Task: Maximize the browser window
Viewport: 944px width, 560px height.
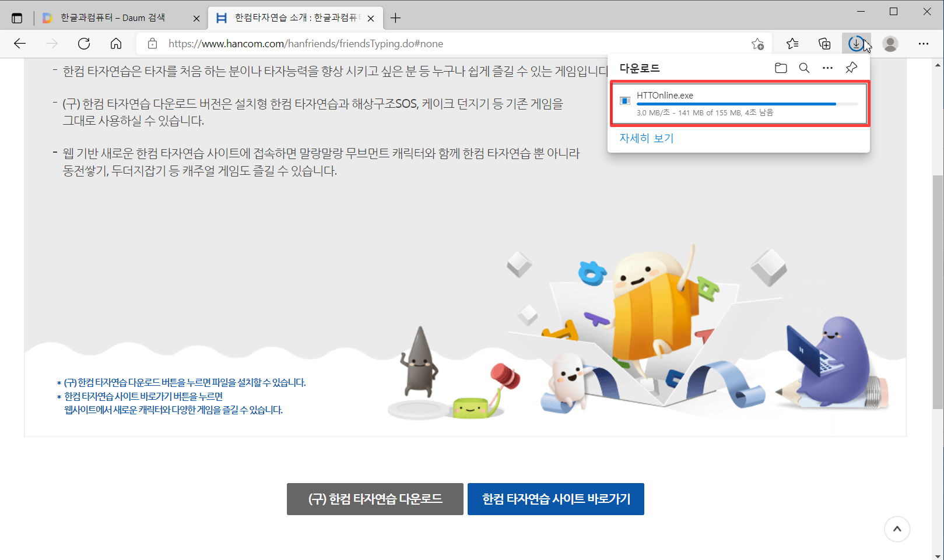Action: (x=893, y=12)
